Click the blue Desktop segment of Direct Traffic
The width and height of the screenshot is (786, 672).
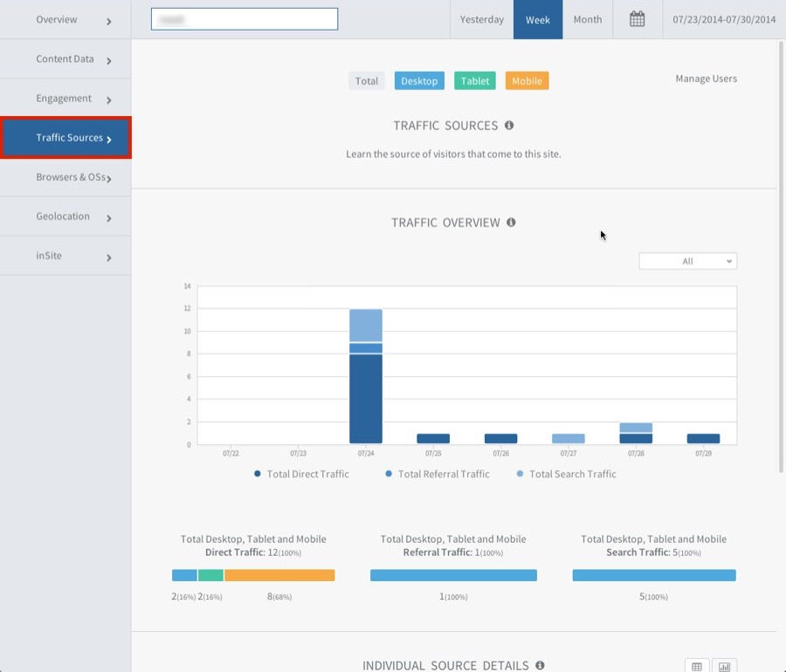184,575
